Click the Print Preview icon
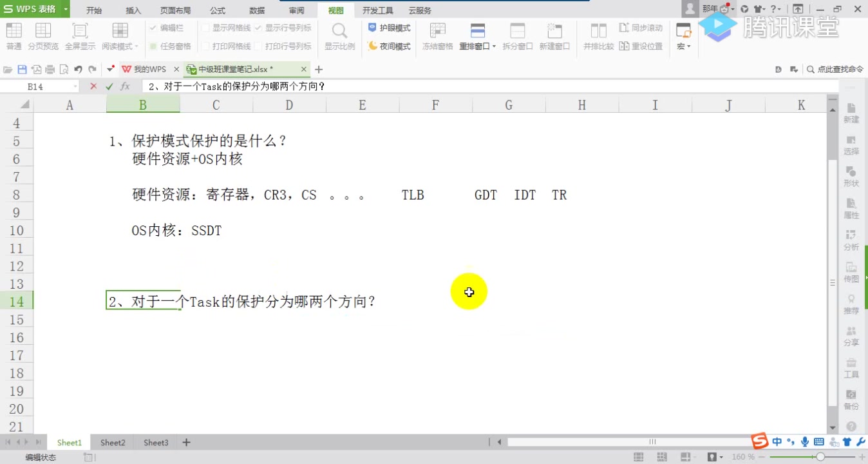 64,70
